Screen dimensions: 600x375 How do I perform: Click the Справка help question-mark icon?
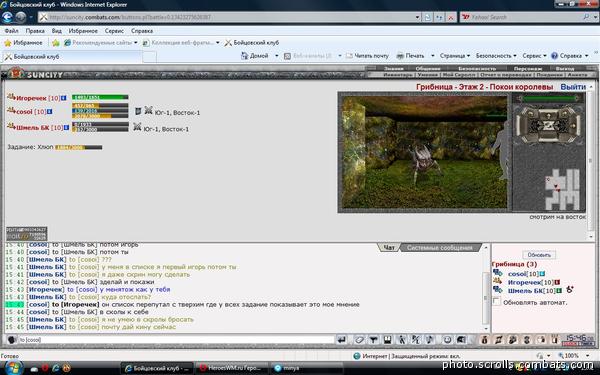point(554,56)
